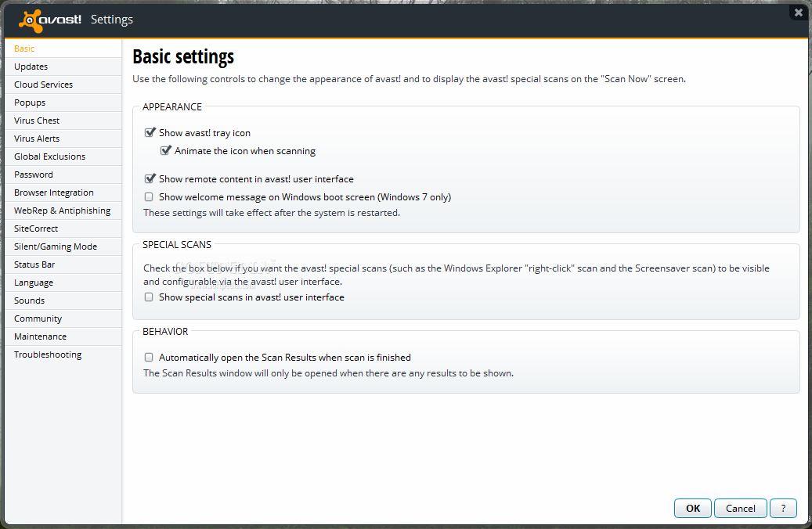
Task: Go to Browser Integration settings
Action: pos(63,193)
